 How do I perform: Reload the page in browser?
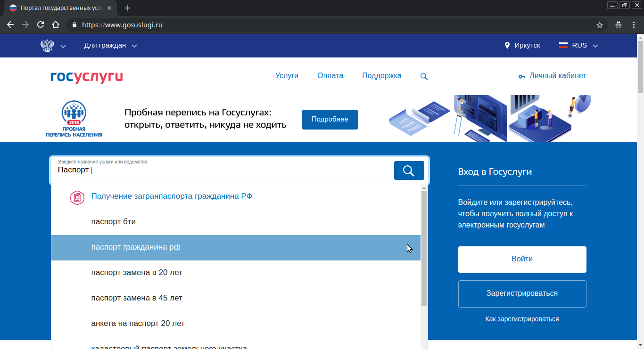point(41,25)
